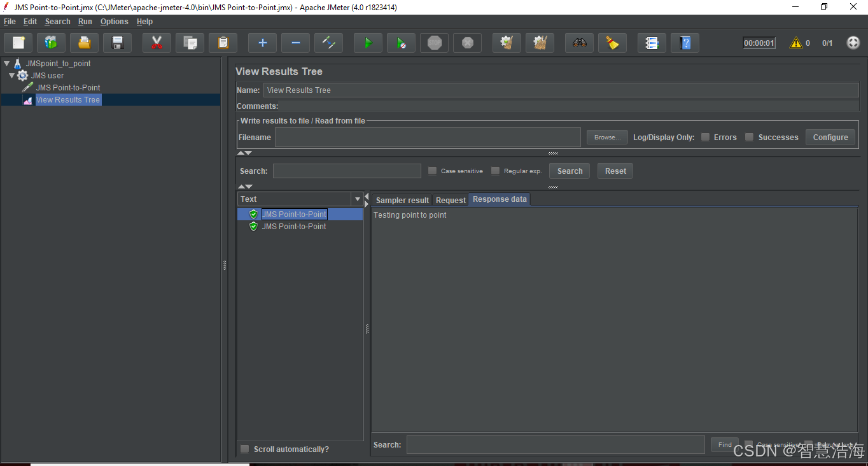
Task: Select JMS Point-to-Point sampler in test plan
Action: [x=68, y=88]
